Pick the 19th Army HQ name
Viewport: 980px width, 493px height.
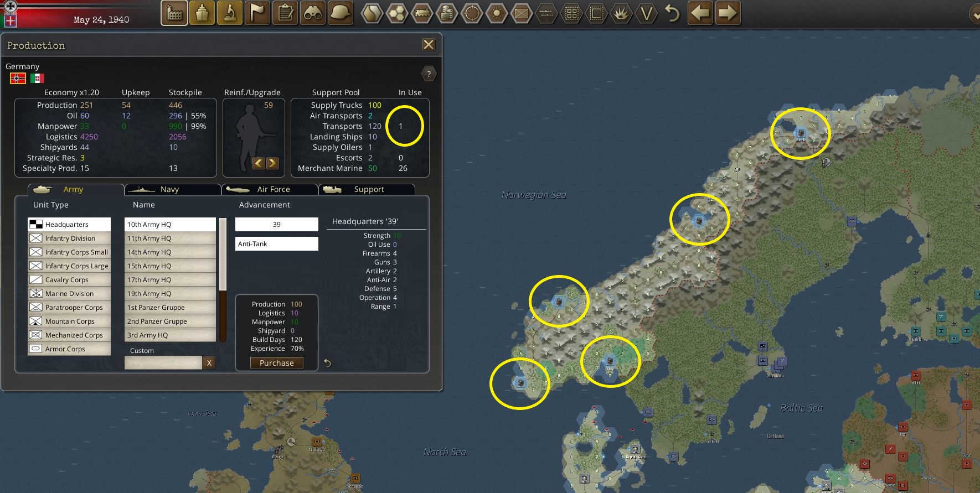point(170,293)
